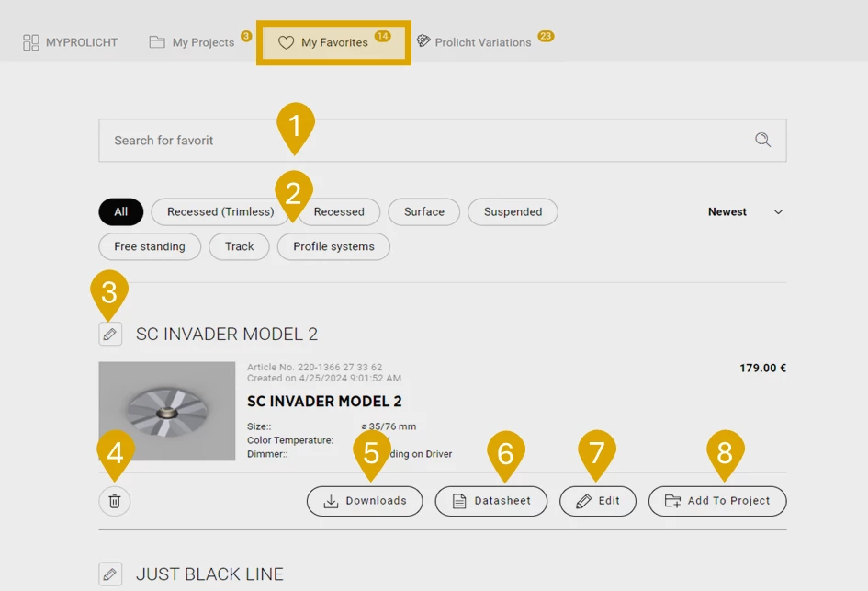The height and width of the screenshot is (591, 868).
Task: Open MYPROLICHT dashboard grid icon
Action: point(31,42)
